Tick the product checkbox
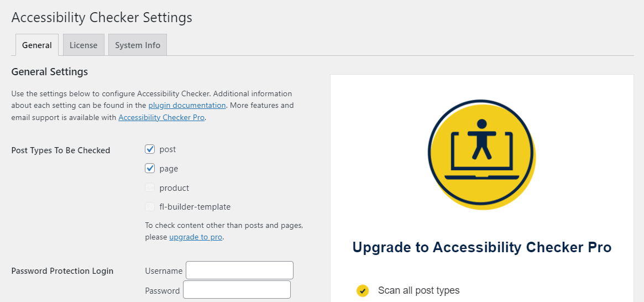 pyautogui.click(x=150, y=188)
